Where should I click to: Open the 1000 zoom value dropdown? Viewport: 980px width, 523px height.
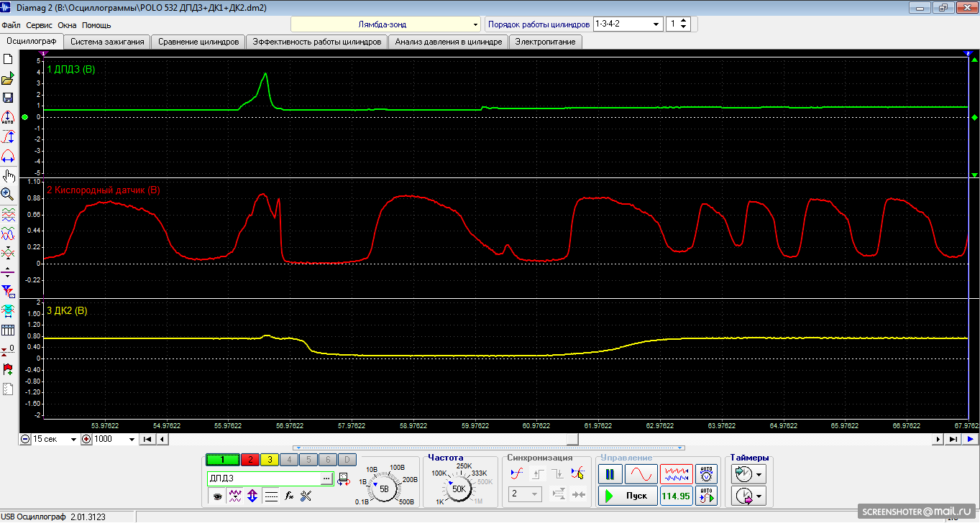pyautogui.click(x=114, y=439)
